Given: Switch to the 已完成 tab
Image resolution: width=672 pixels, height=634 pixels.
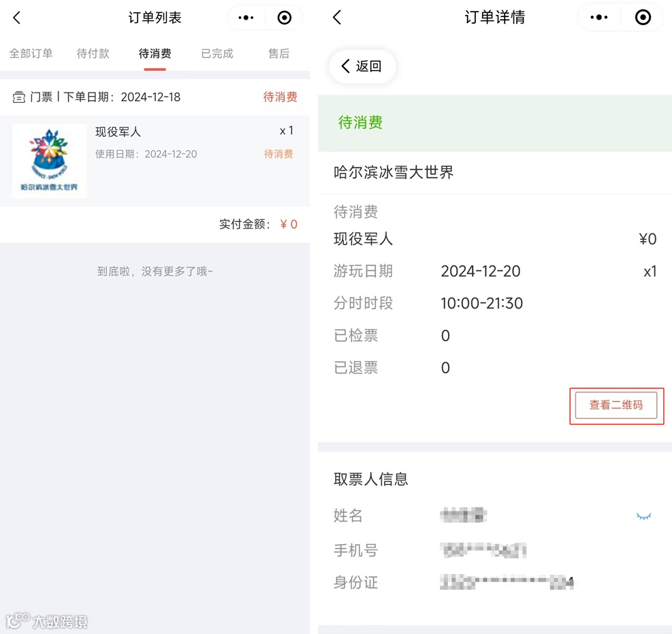Looking at the screenshot, I should (217, 54).
